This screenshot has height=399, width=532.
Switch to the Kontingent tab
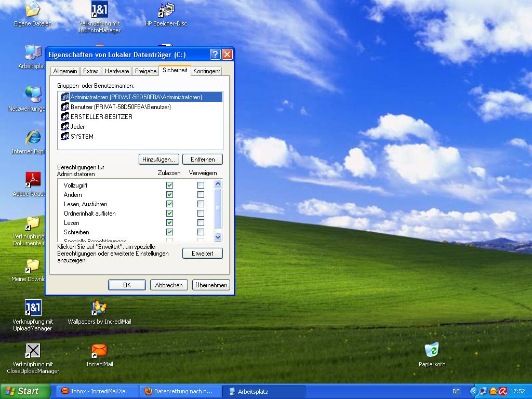tap(206, 71)
